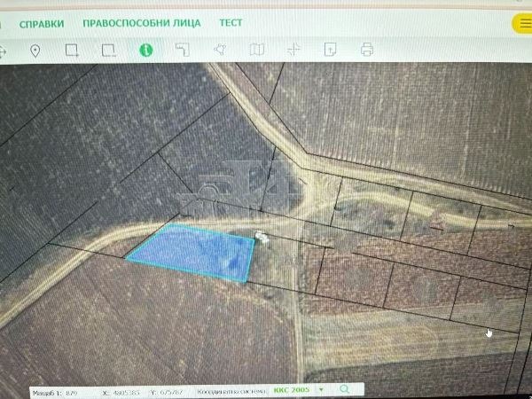Screen dimensions: 532x399
Task: Activate the green information tool
Action: tap(145, 51)
